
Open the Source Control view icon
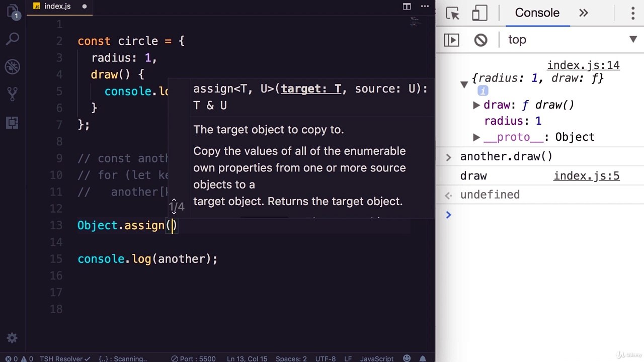tap(13, 94)
